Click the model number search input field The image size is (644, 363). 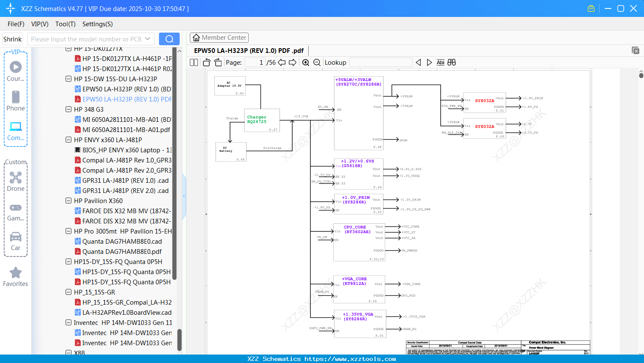click(x=87, y=39)
